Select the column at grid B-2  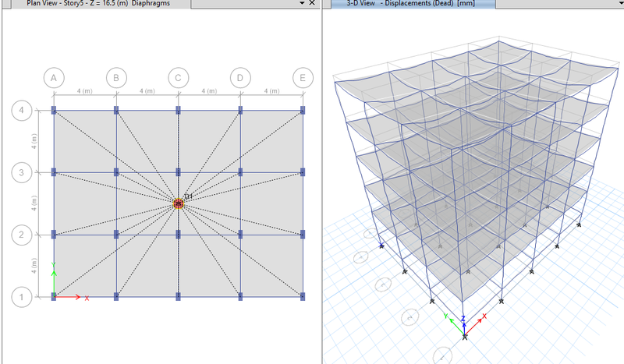(116, 235)
